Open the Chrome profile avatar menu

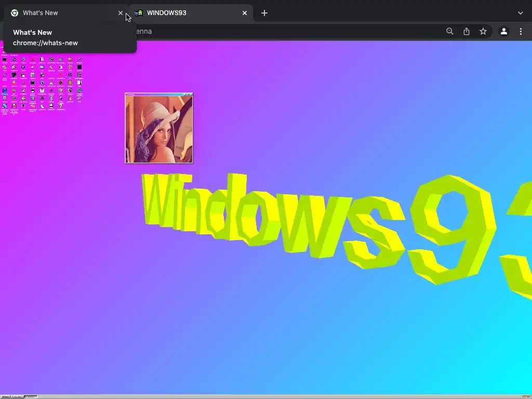[504, 31]
